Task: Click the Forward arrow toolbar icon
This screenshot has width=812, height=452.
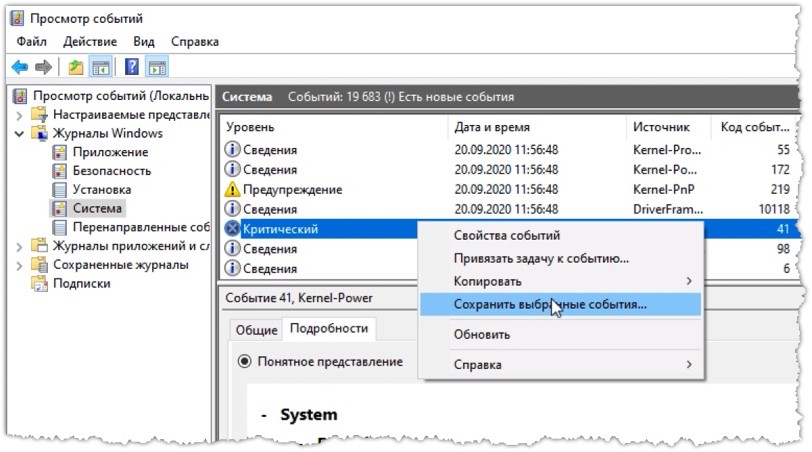Action: (44, 67)
